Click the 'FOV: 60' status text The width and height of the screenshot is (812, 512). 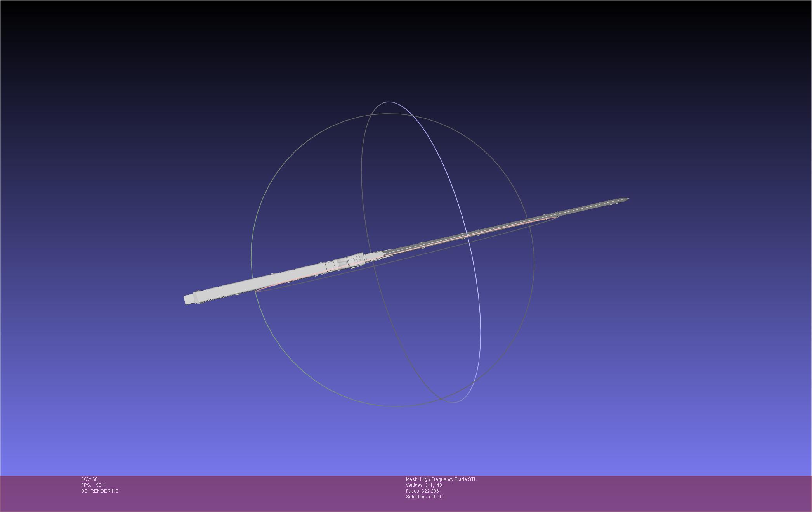(89, 479)
